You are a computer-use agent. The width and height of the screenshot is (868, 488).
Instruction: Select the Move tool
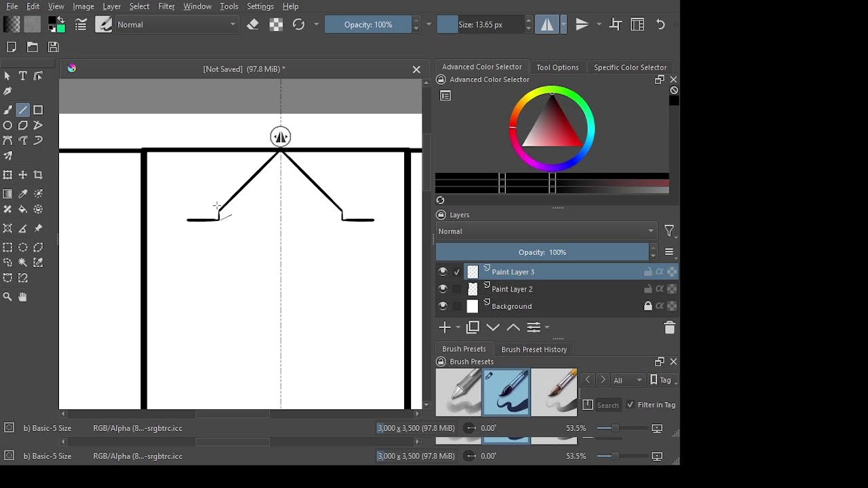[23, 175]
